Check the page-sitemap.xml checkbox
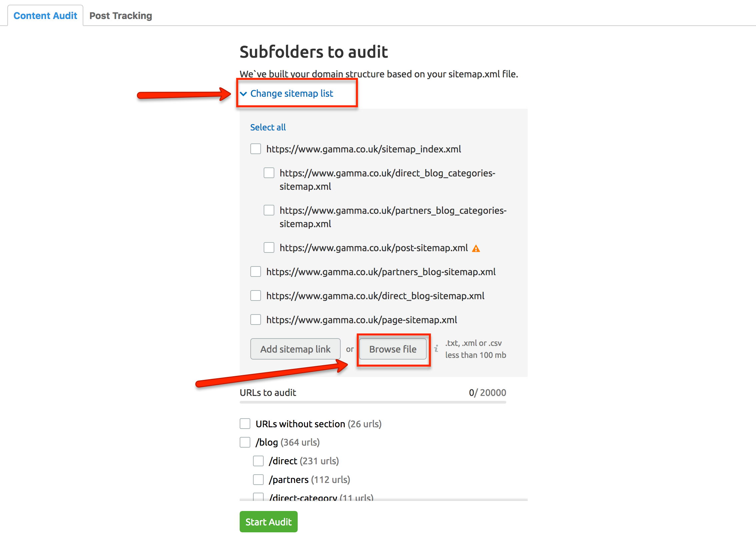 (x=256, y=320)
